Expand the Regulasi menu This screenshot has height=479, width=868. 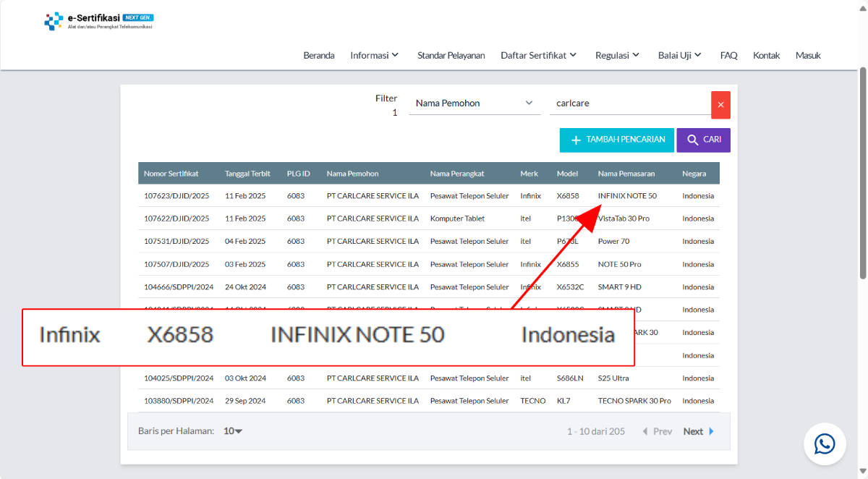(618, 55)
